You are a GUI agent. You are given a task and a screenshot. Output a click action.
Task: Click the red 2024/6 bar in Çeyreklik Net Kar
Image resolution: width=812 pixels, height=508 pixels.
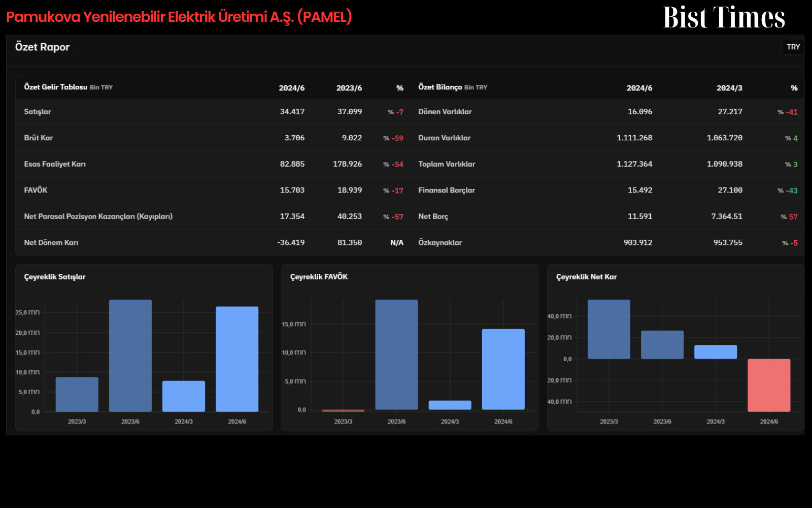coord(769,385)
